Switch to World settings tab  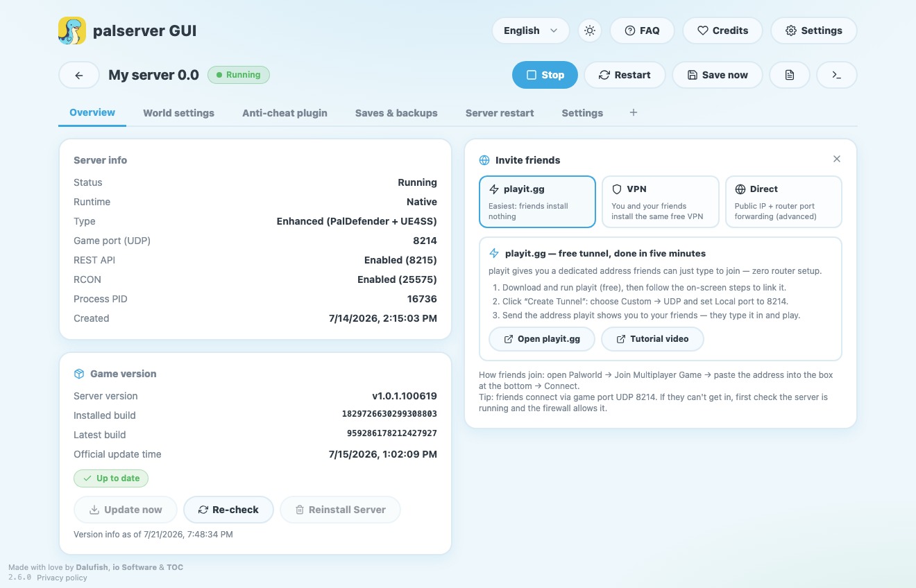tap(179, 113)
